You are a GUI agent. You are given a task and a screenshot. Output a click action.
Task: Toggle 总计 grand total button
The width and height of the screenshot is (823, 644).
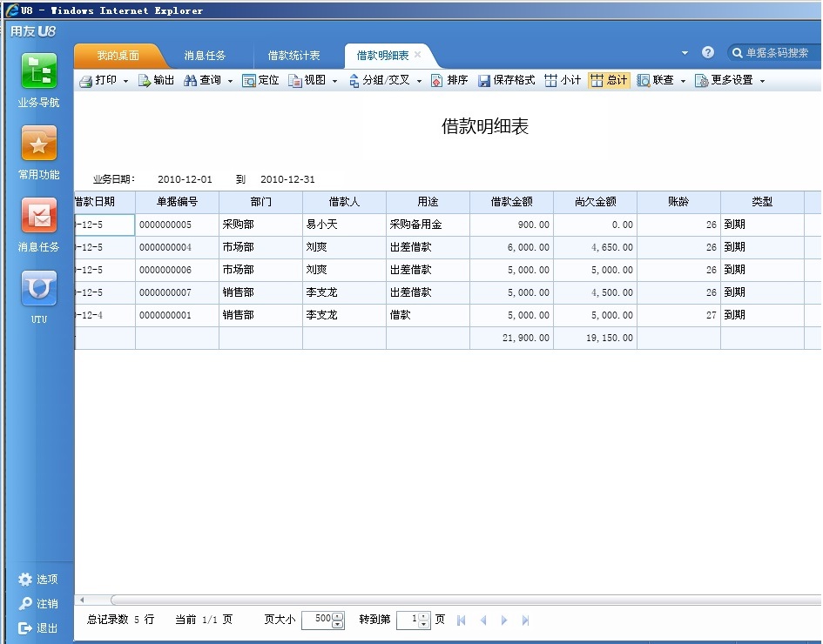[x=609, y=80]
